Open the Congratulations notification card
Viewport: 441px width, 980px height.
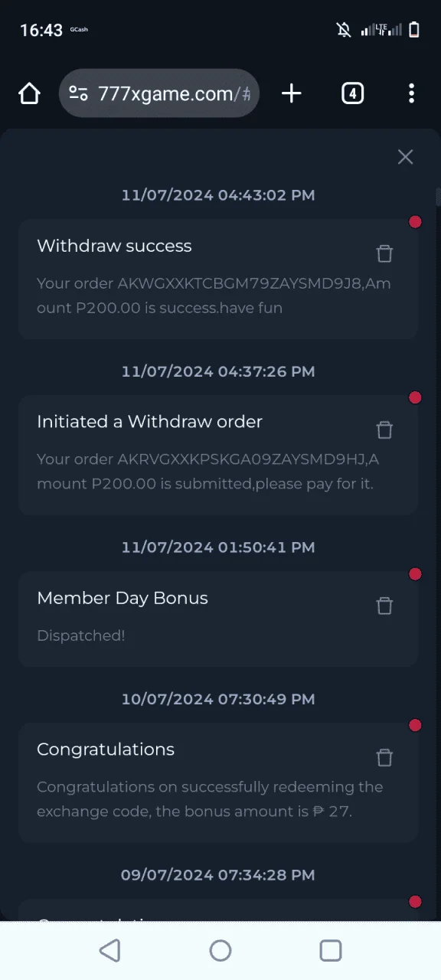[218, 783]
